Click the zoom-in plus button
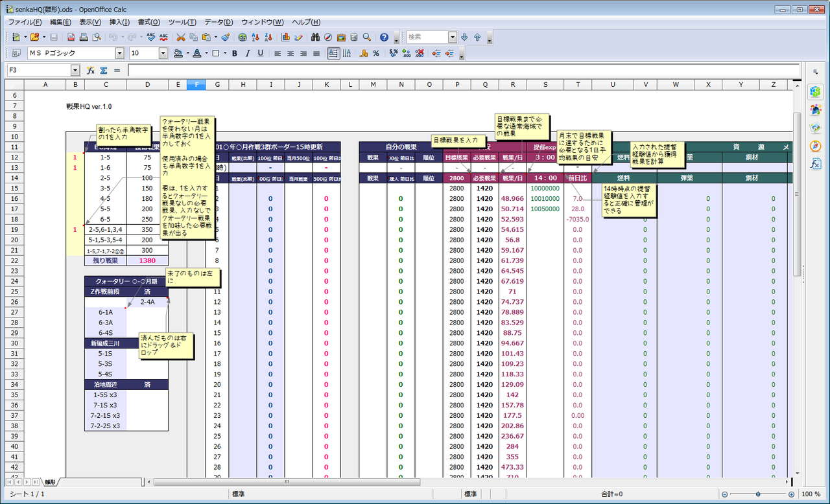 (792, 494)
